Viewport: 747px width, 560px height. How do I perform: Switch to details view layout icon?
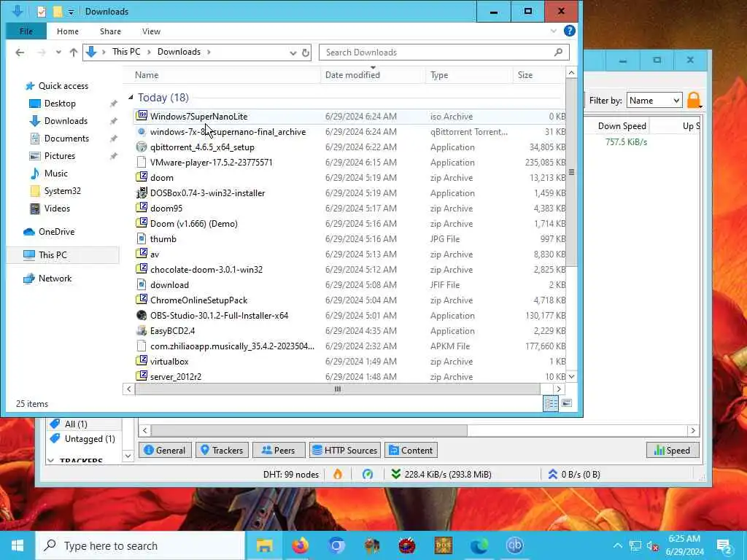coord(551,403)
